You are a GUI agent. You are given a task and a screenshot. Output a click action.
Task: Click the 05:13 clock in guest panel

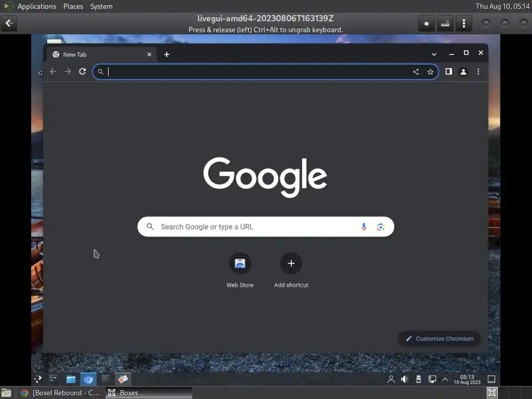[x=467, y=379]
